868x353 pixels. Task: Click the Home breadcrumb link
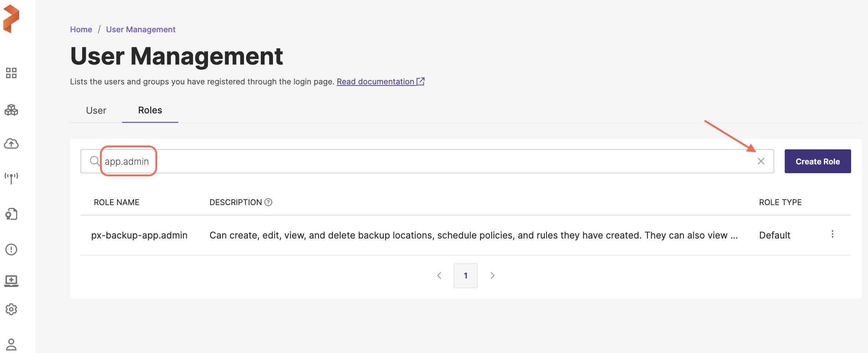(81, 29)
